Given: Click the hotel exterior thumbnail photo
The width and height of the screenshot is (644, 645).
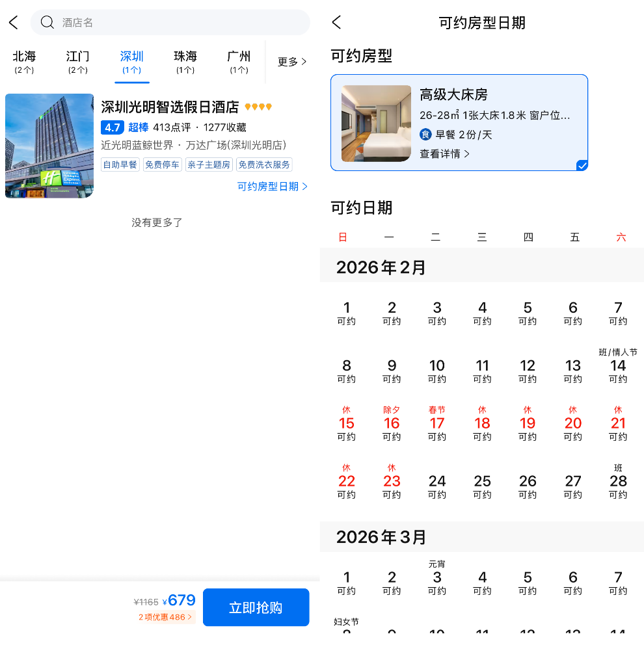Looking at the screenshot, I should [x=49, y=145].
